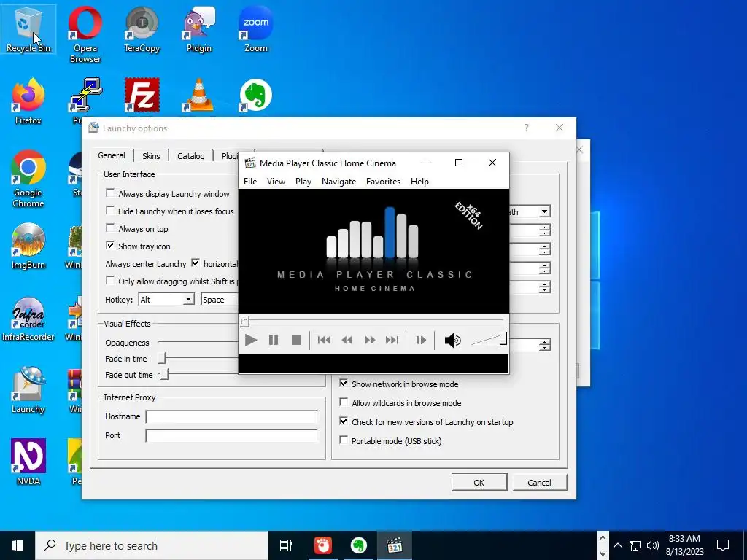Select the NVDA desktop shortcut

coord(28,462)
